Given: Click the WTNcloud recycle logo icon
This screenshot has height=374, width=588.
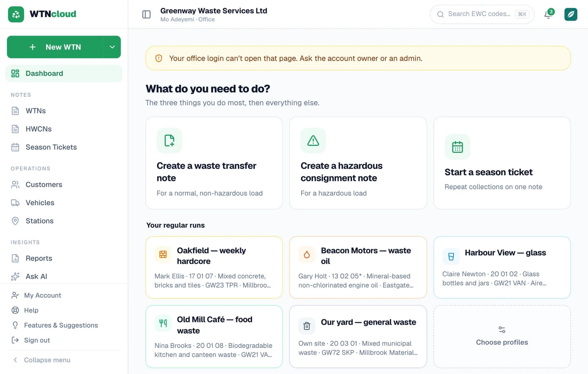Looking at the screenshot, I should [16, 14].
